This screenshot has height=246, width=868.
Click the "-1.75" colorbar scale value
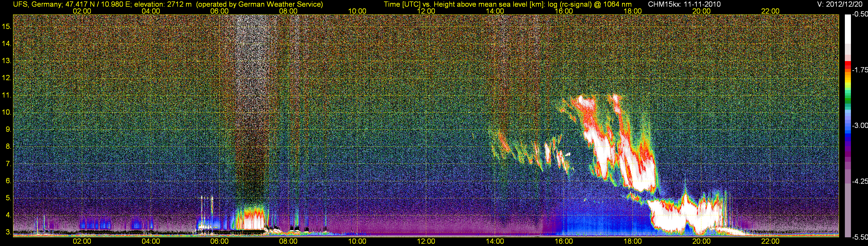[860, 70]
